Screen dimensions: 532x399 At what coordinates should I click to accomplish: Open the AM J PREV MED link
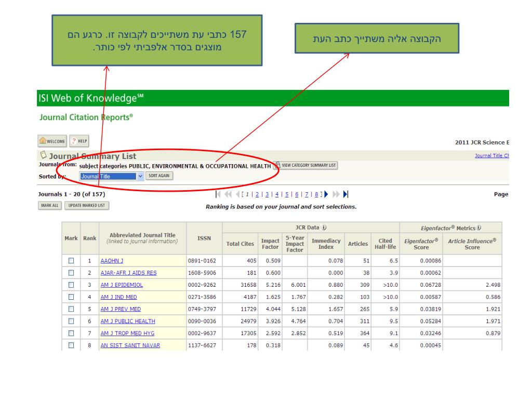pos(121,309)
